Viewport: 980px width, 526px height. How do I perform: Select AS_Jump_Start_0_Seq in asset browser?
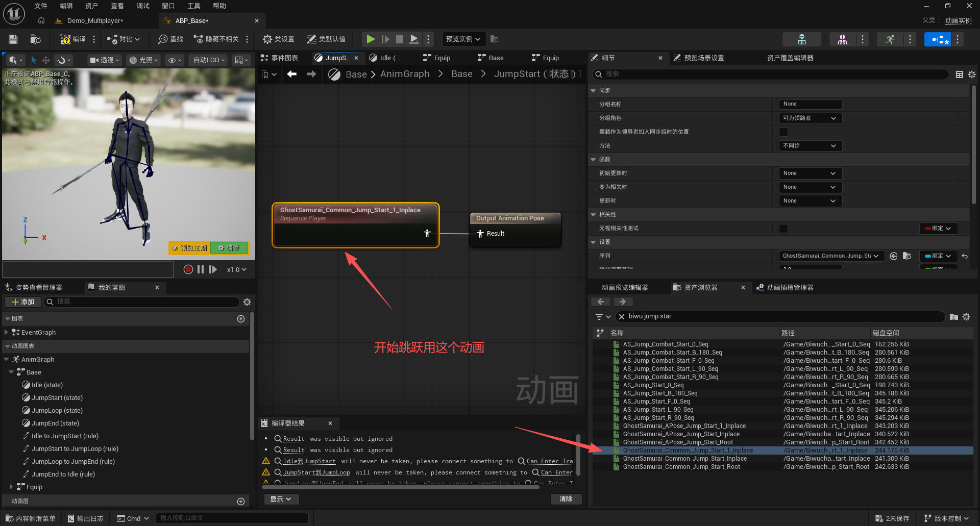click(653, 385)
